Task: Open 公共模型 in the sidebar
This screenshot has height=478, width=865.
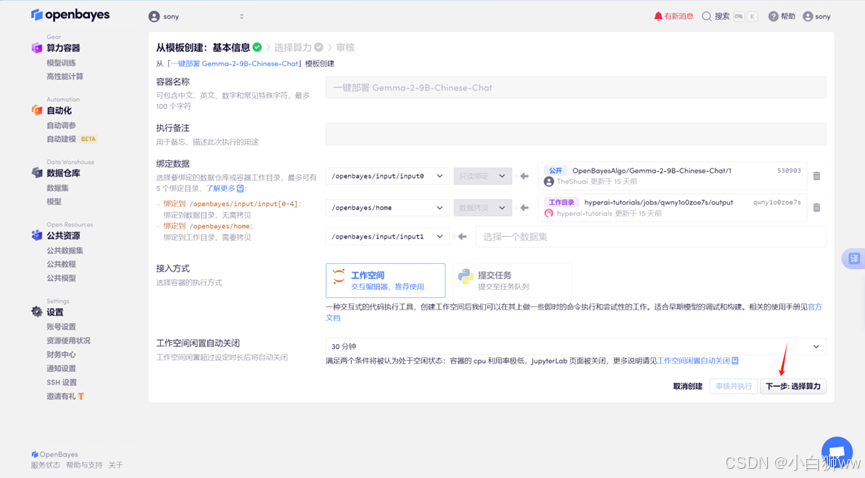Action: tap(61, 278)
